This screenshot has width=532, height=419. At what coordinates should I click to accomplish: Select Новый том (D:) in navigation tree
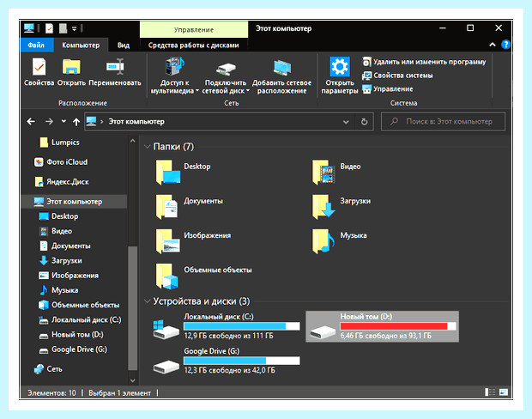pyautogui.click(x=71, y=335)
